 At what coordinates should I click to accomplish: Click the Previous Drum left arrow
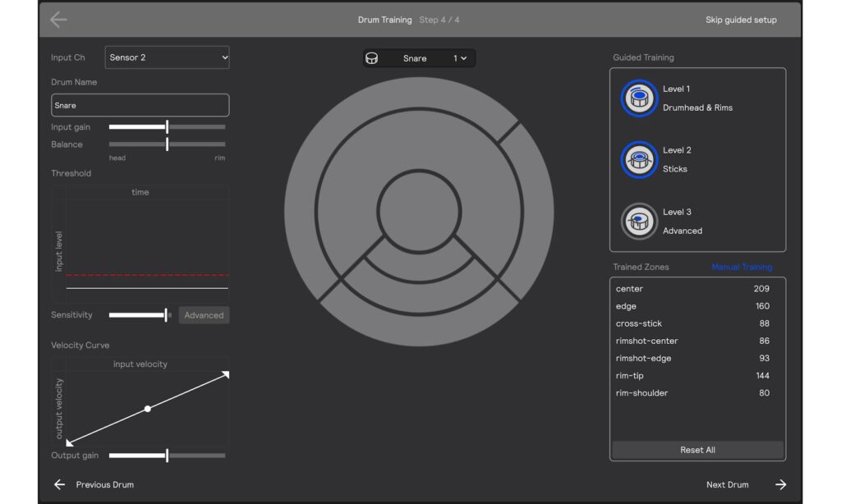pyautogui.click(x=59, y=484)
